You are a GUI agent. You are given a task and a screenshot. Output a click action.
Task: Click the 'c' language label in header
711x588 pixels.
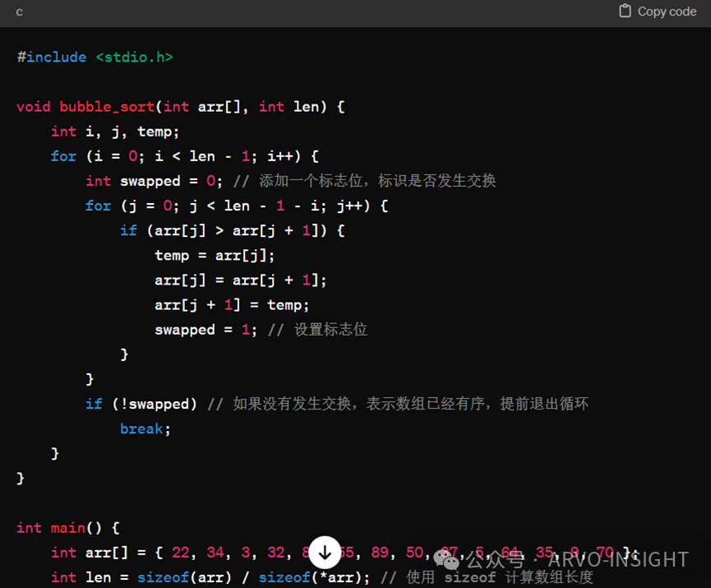tap(20, 12)
